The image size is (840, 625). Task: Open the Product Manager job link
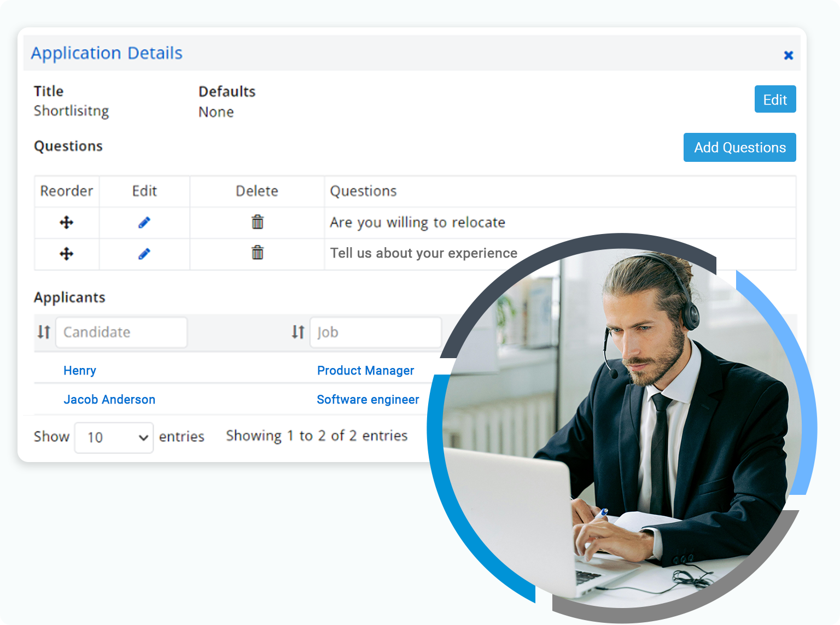tap(365, 370)
